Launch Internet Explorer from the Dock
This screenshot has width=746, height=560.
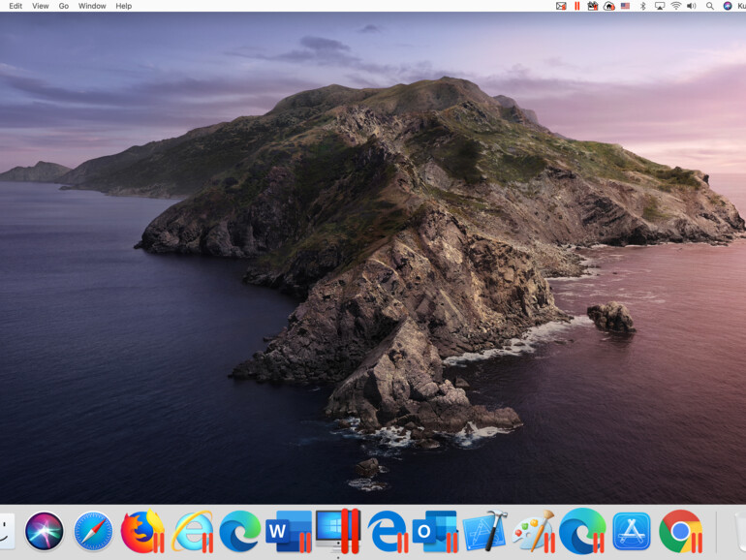[191, 531]
